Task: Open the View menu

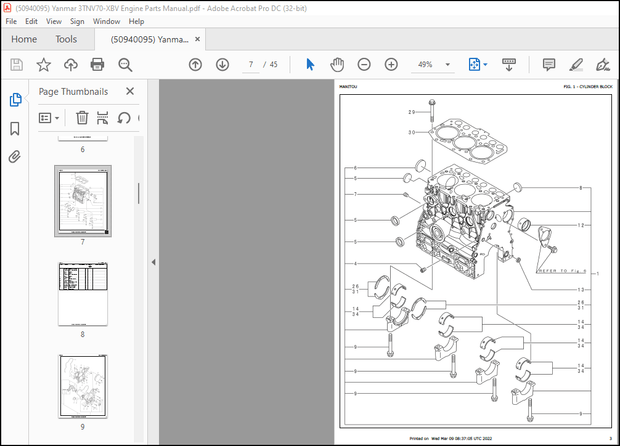Action: [54, 21]
